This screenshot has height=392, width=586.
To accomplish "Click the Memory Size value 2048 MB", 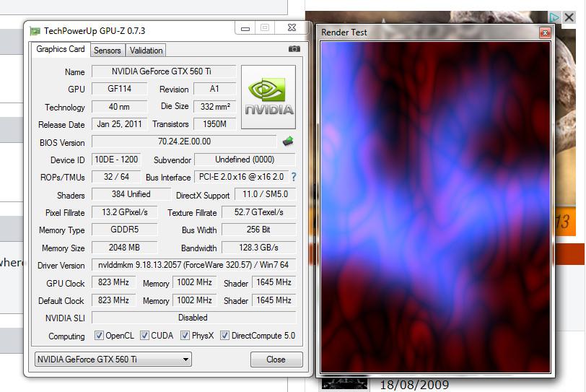I will coord(124,248).
